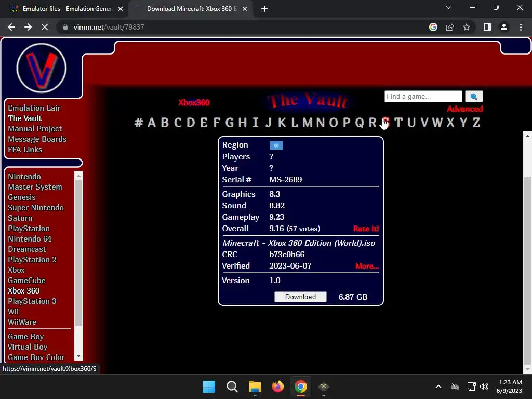Open Windows Start menu
This screenshot has width=532, height=399.
tap(209, 387)
